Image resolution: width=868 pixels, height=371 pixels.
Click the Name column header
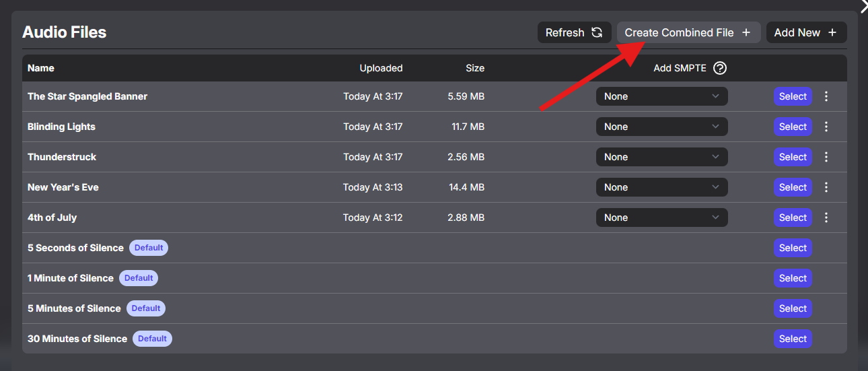point(41,68)
